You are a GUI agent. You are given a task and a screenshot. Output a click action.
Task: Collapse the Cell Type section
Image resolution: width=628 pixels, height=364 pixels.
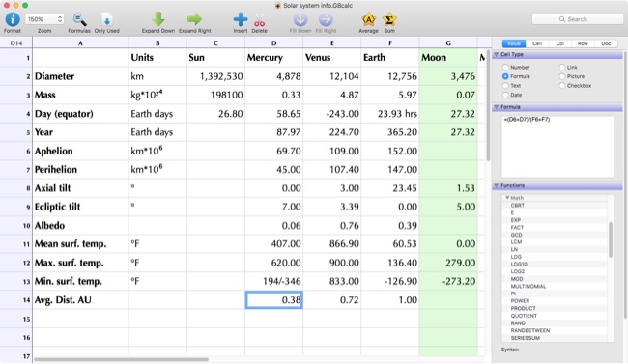[497, 54]
